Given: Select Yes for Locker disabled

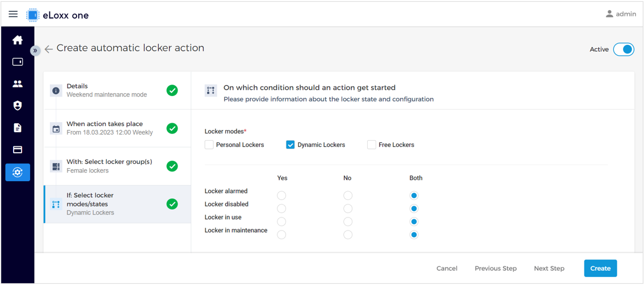Looking at the screenshot, I should [x=282, y=208].
